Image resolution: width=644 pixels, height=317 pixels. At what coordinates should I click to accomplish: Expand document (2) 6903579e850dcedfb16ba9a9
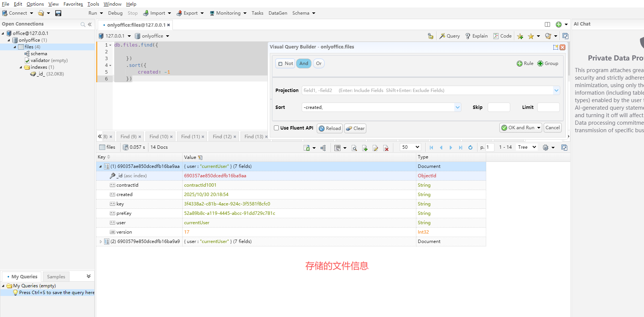101,242
